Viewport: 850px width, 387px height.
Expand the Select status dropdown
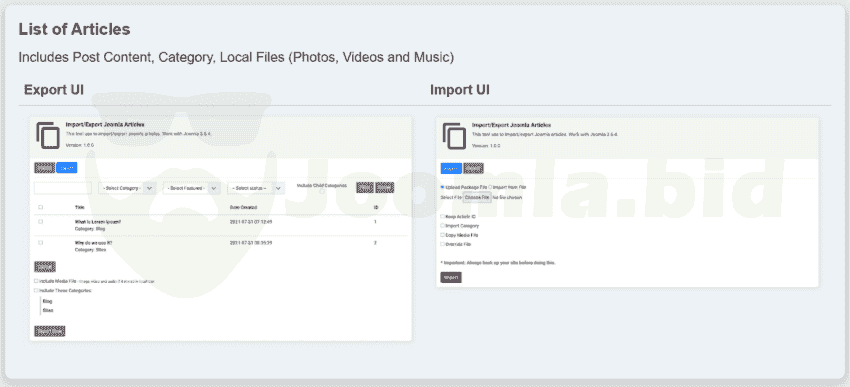tap(256, 188)
